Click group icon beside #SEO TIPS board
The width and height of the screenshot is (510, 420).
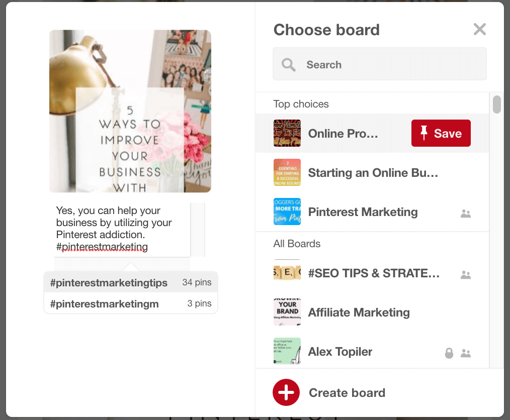click(466, 275)
